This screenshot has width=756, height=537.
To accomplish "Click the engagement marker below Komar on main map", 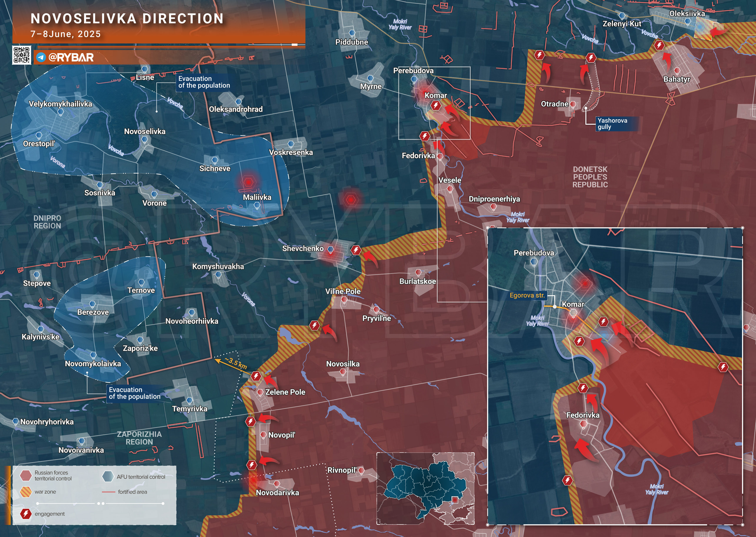I will click(436, 106).
